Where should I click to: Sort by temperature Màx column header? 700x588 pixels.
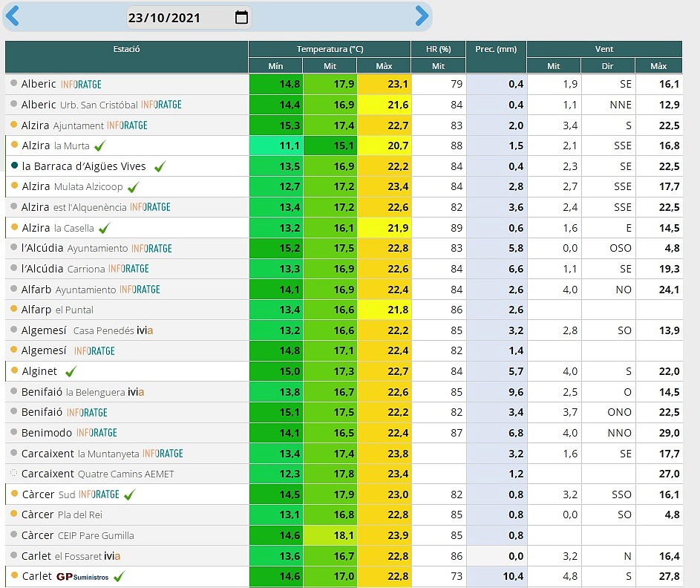384,65
